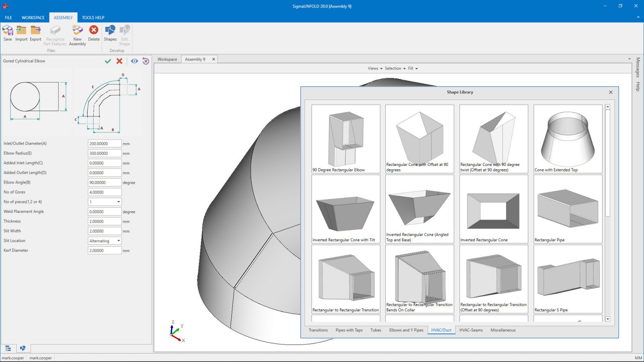Switch to the part view tab at bottom left
The image size is (644, 362).
point(23,348)
